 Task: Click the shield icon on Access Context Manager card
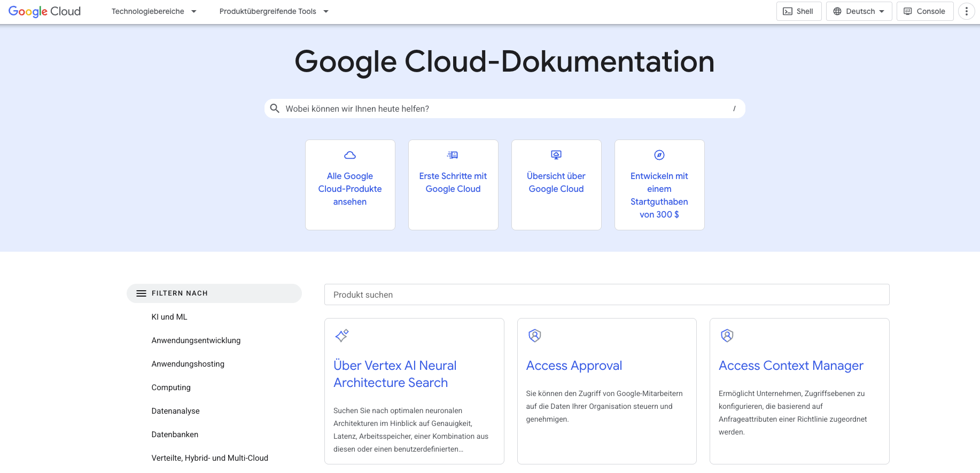coord(727,336)
